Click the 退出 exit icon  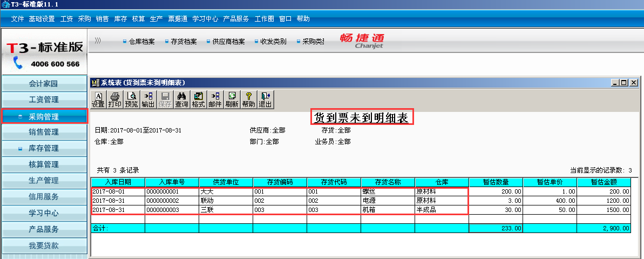pos(266,100)
